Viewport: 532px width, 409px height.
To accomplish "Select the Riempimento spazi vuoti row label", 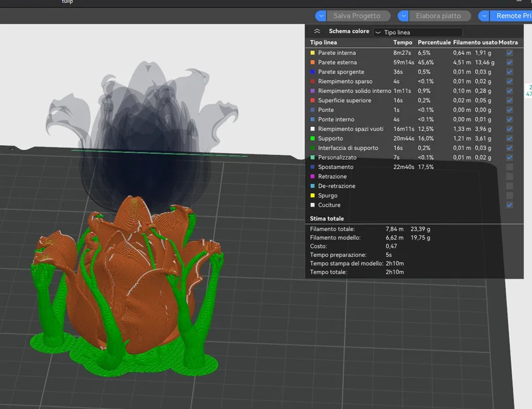I will 351,129.
